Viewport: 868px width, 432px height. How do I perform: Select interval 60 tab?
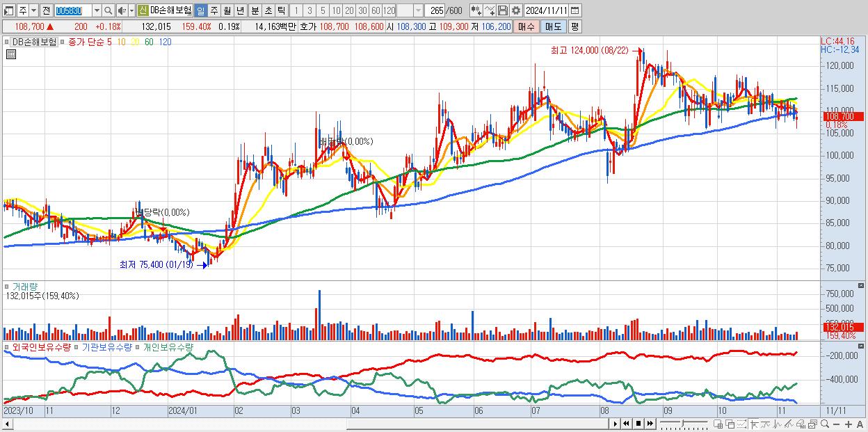tap(376, 10)
